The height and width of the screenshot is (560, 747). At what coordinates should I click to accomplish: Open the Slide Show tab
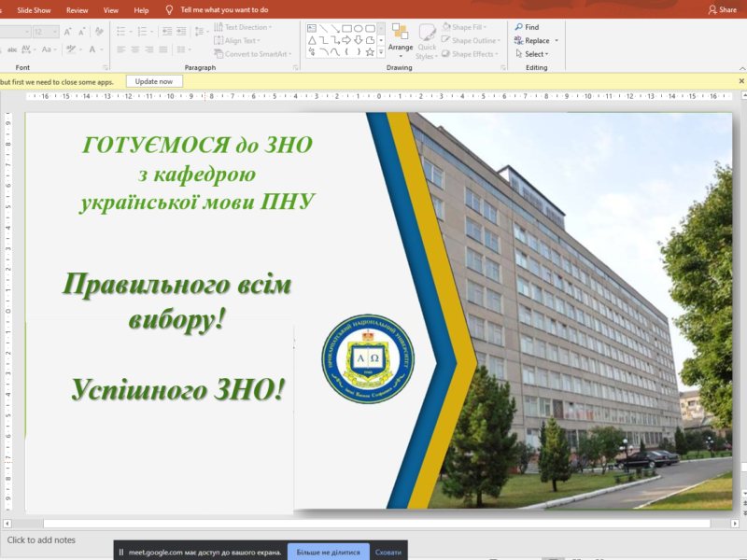[33, 9]
